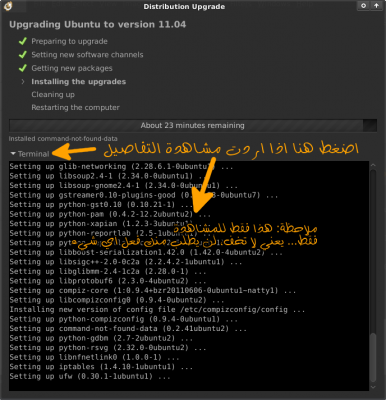Click the checkmark beside Getting new packages
The height and width of the screenshot is (400, 386).
click(x=23, y=68)
